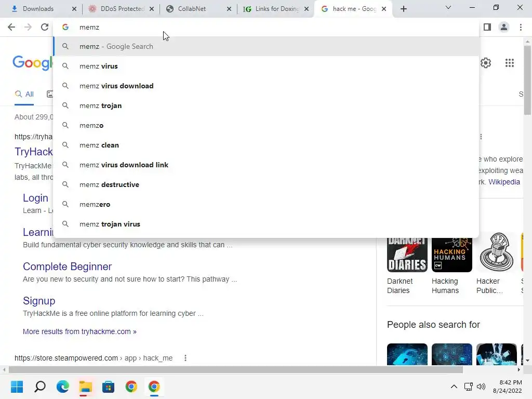Viewport: 532px width, 399px height.
Task: Open options for the steampowered result
Action: (x=185, y=358)
